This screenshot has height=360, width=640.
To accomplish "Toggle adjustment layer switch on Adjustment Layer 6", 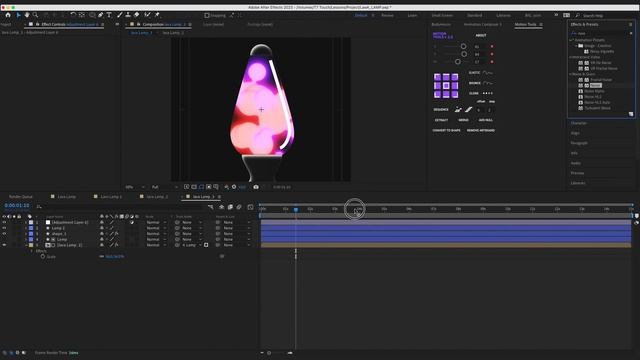I will (x=132, y=222).
